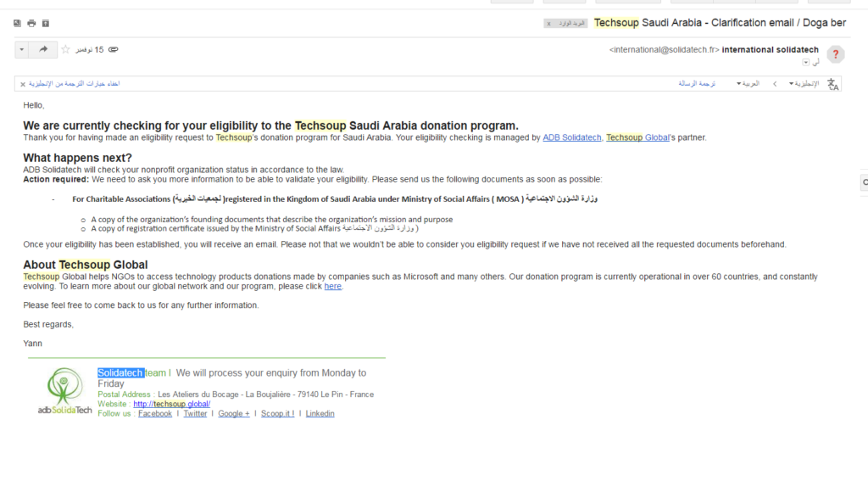
Task: Click the translate icon in translation bar
Action: coord(832,84)
